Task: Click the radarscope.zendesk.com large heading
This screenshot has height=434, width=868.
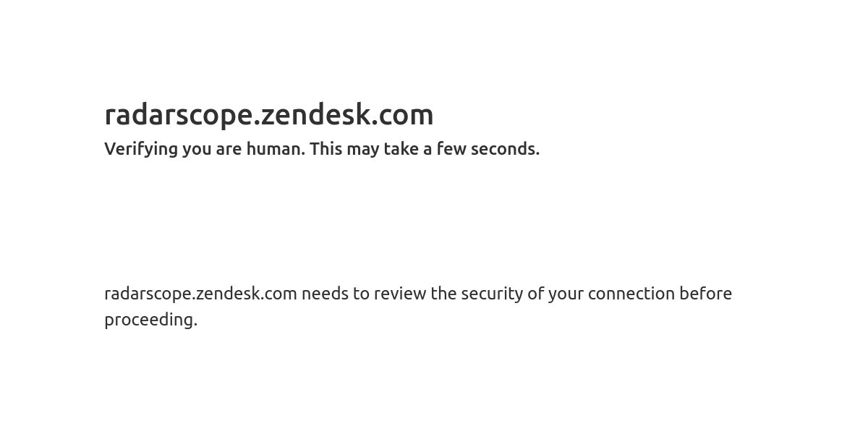Action: tap(269, 115)
